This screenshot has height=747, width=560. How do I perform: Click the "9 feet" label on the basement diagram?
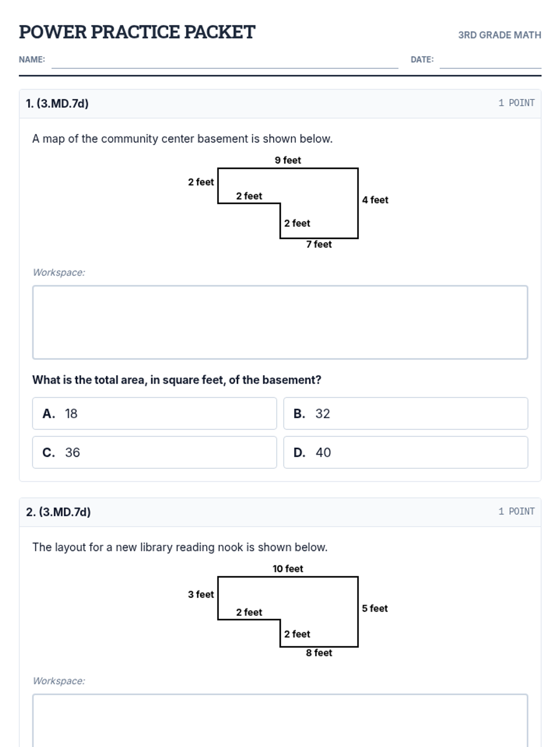(287, 160)
